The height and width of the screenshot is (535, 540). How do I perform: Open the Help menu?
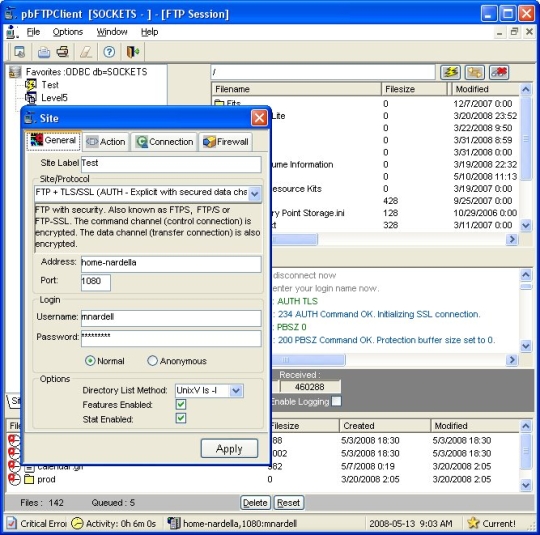pyautogui.click(x=149, y=32)
